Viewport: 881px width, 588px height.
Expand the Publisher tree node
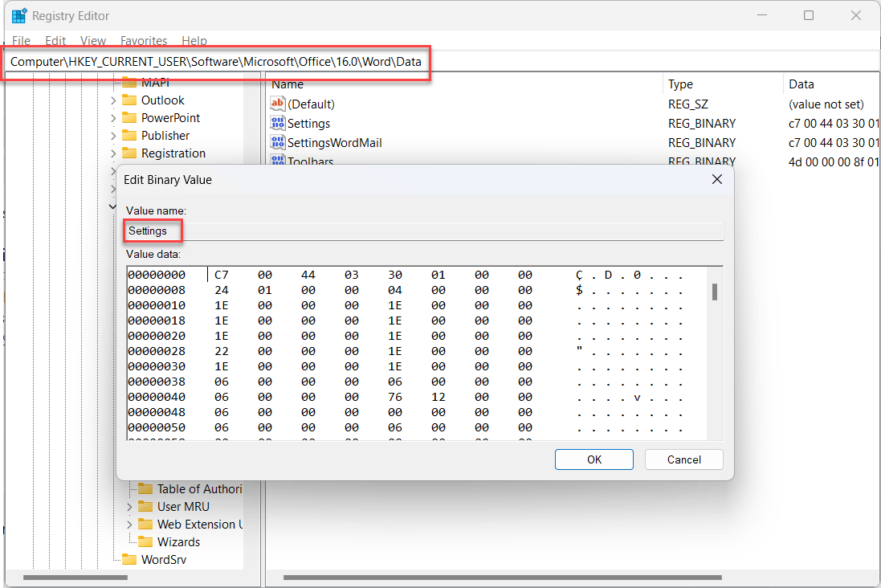point(113,136)
